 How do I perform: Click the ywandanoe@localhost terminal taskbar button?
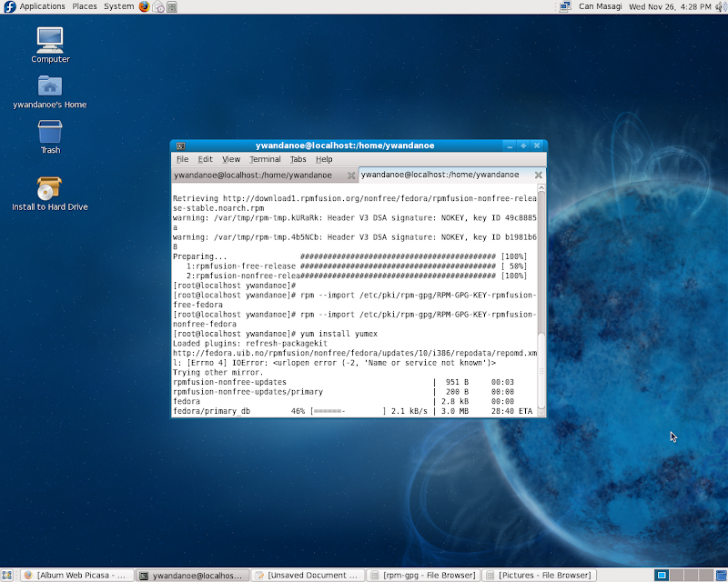tap(192, 576)
